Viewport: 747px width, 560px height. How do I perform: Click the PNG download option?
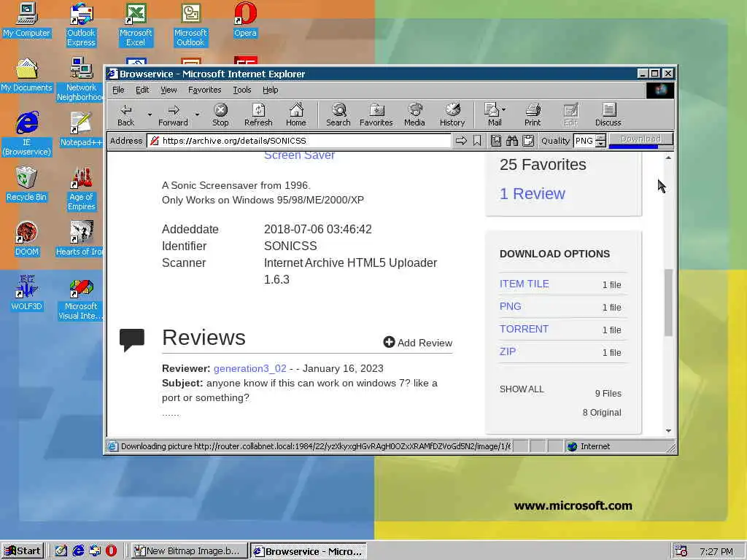pyautogui.click(x=510, y=306)
